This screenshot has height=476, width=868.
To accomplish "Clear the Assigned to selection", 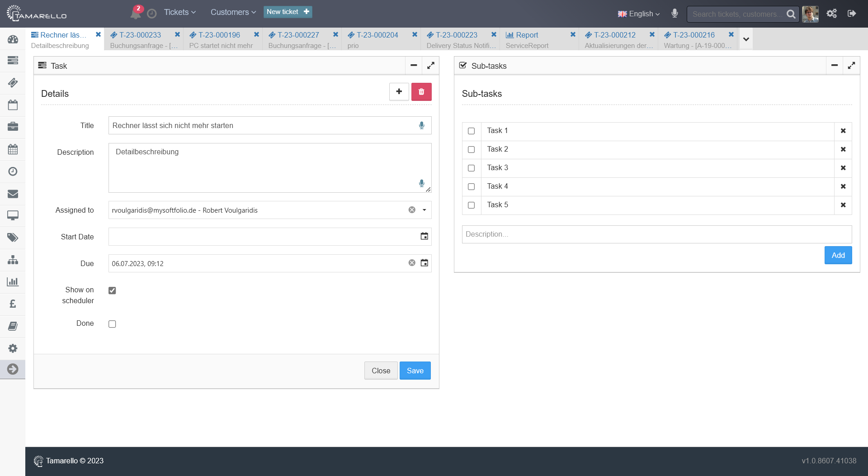I will point(412,210).
